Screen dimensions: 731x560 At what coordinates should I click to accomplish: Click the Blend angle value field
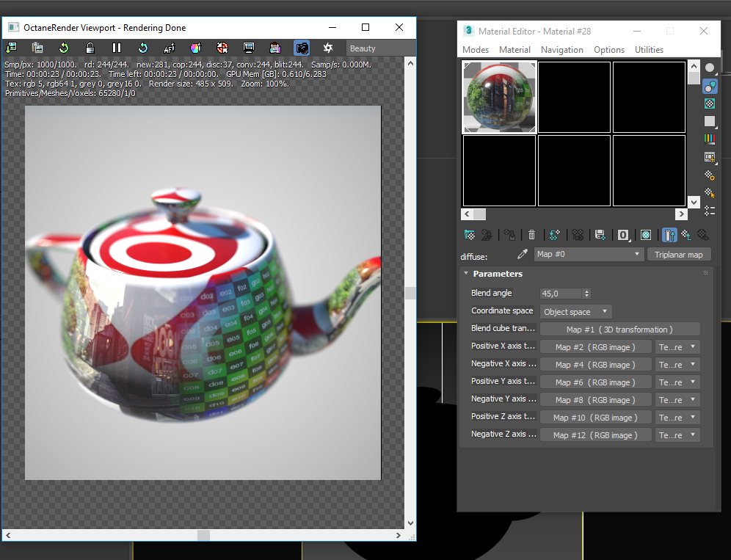[x=561, y=294]
